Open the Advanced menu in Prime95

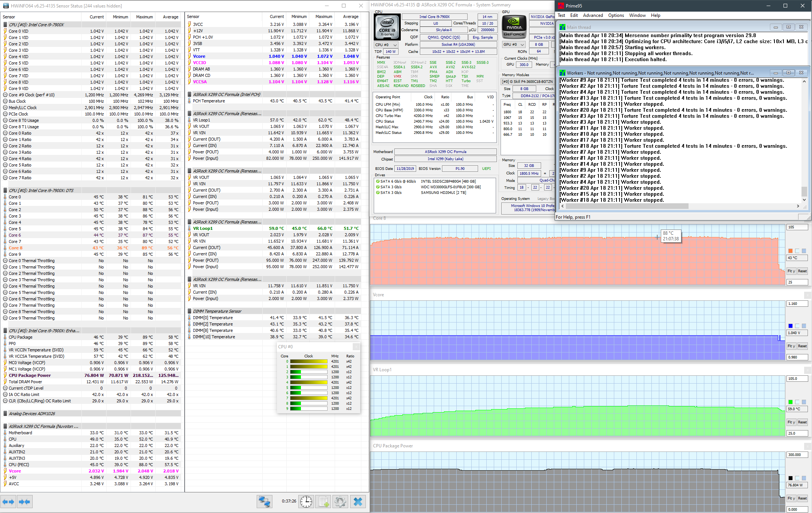(592, 15)
